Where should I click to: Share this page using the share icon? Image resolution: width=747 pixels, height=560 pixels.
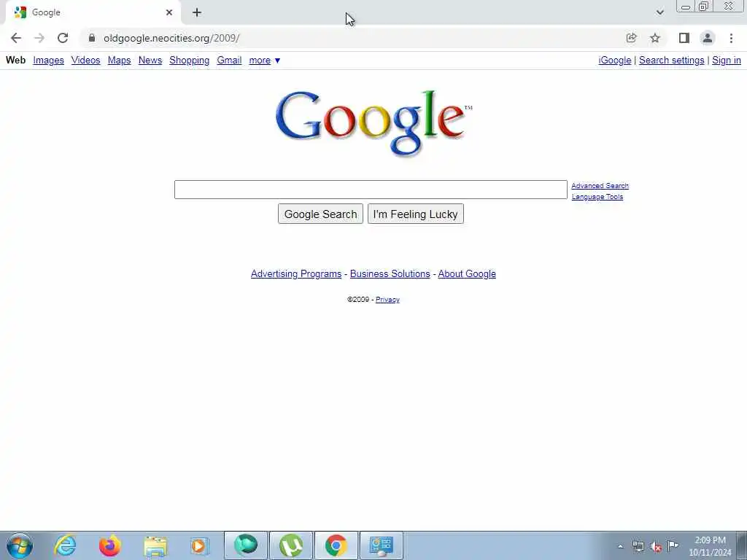[x=631, y=38]
